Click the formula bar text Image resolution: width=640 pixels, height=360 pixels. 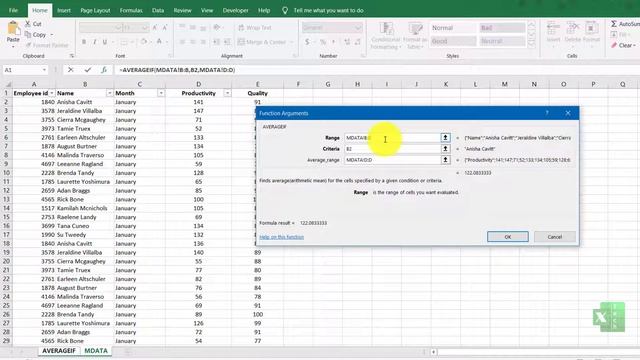click(177, 70)
